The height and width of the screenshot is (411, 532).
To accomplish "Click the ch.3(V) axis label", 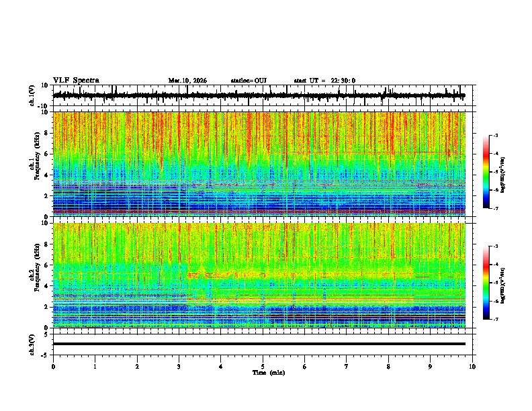I will click(x=32, y=345).
